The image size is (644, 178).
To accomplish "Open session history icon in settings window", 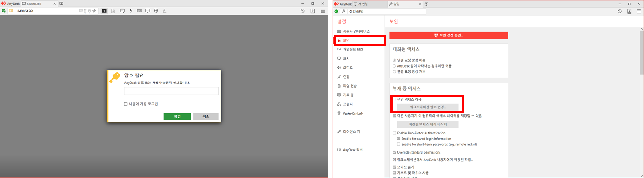I will point(620,11).
